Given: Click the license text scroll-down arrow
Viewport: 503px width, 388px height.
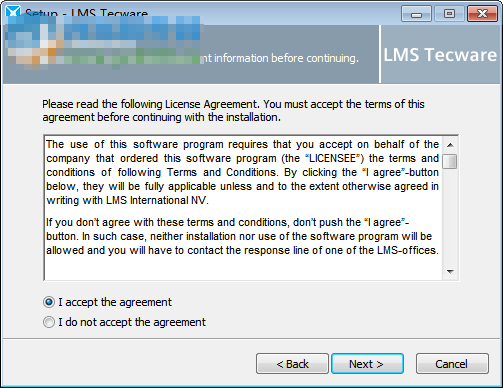Looking at the screenshot, I should tap(450, 272).
